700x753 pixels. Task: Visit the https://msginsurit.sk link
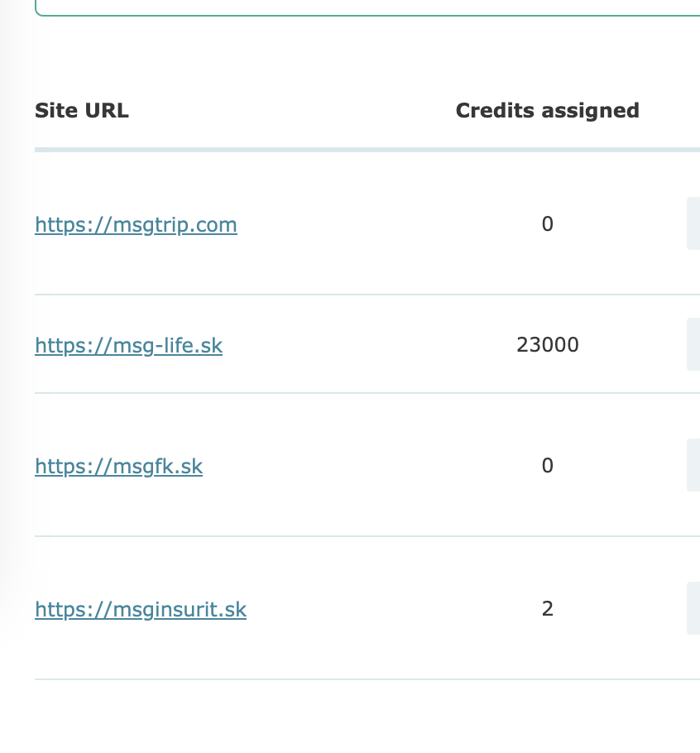point(141,610)
